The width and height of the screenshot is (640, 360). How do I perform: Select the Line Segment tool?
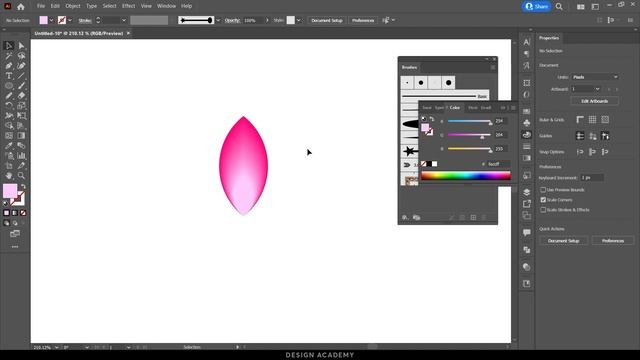21,76
